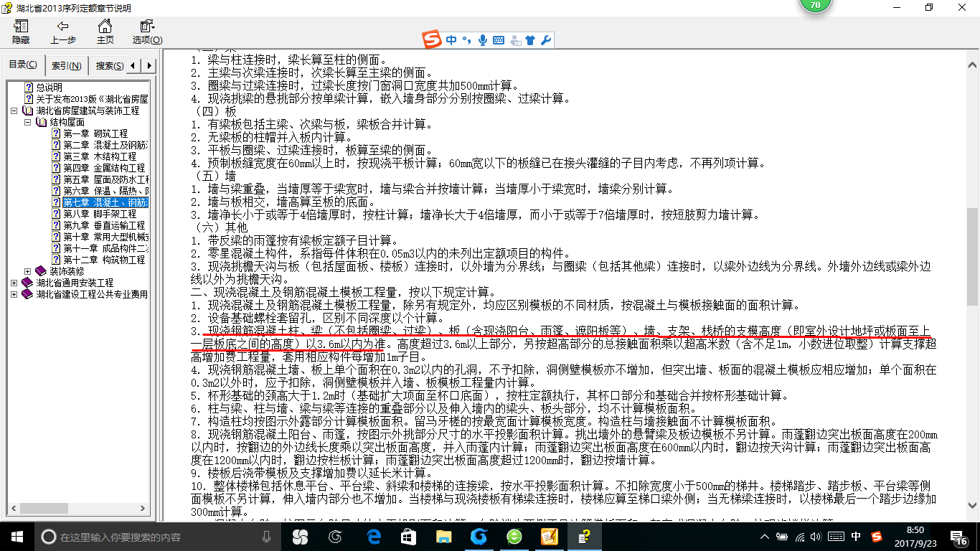Switch to the 索引(N) index tab
Viewport: 980px width, 551px height.
pyautogui.click(x=66, y=66)
